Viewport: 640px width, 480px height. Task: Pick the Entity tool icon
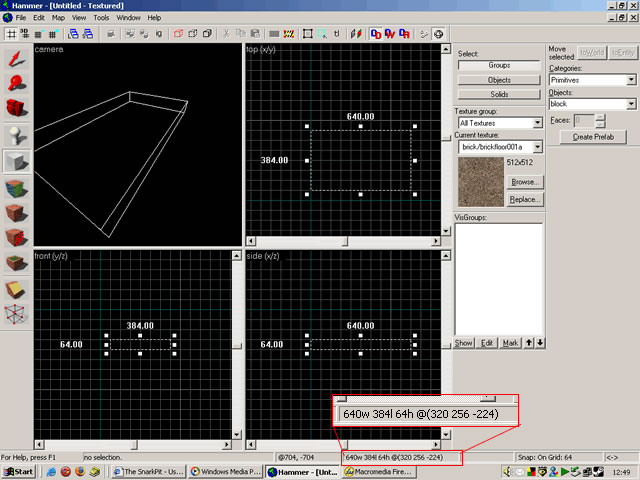tap(16, 135)
